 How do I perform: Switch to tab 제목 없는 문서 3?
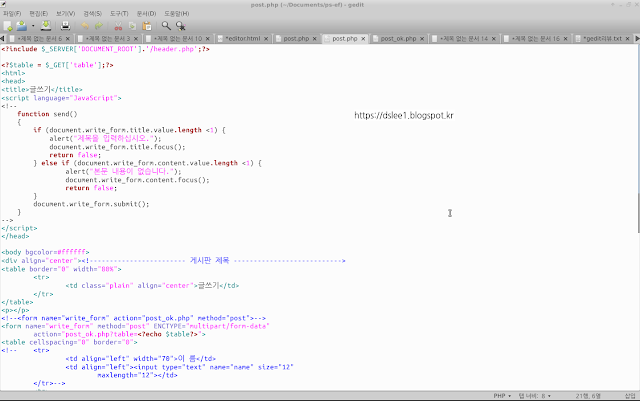[x=108, y=38]
